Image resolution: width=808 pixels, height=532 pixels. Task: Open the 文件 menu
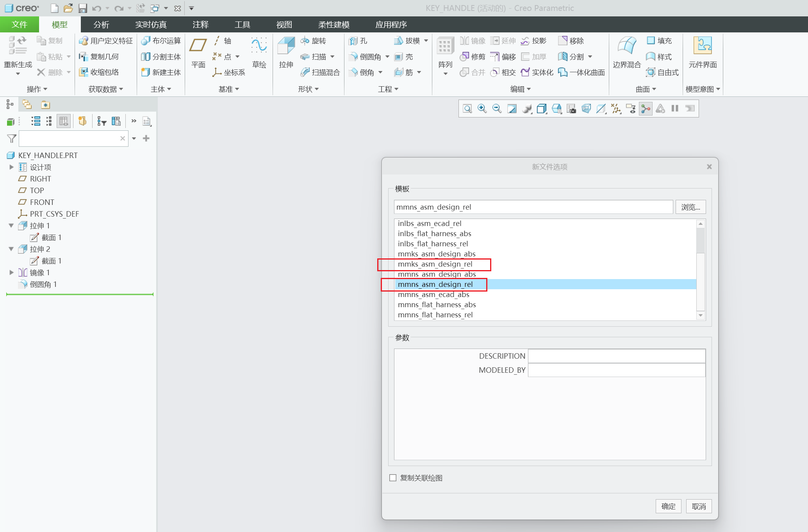coord(19,25)
